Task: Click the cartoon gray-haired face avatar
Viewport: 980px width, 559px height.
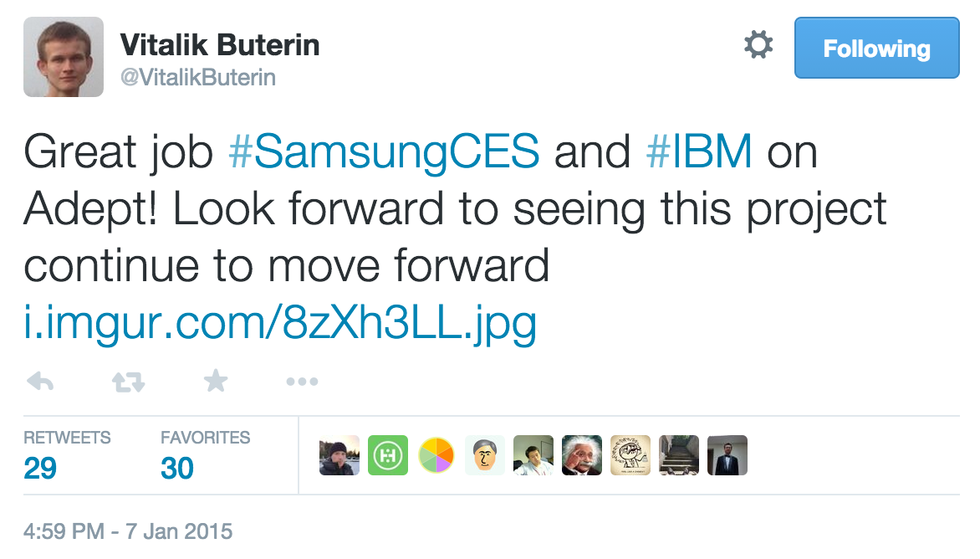Action: pyautogui.click(x=485, y=455)
